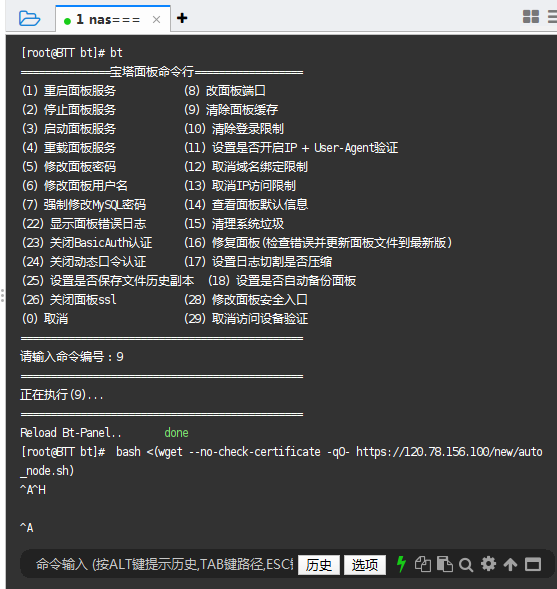Click the '宝塔面板命令行' header text

pos(152,71)
